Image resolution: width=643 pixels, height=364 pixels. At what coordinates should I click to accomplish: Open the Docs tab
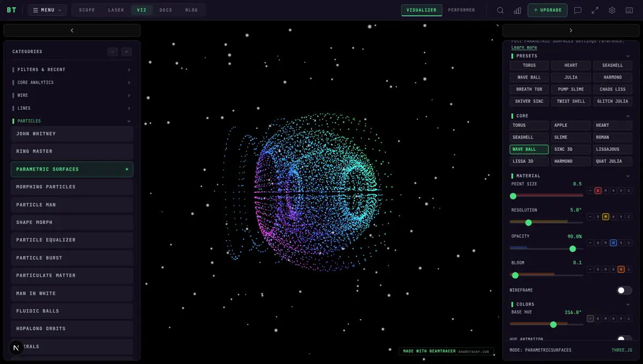tap(166, 10)
